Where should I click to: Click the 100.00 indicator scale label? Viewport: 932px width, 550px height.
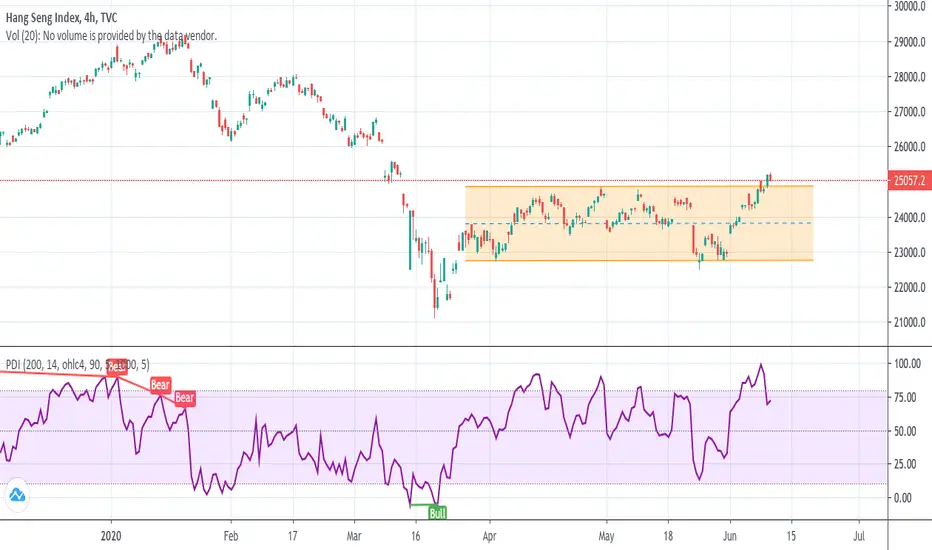907,363
